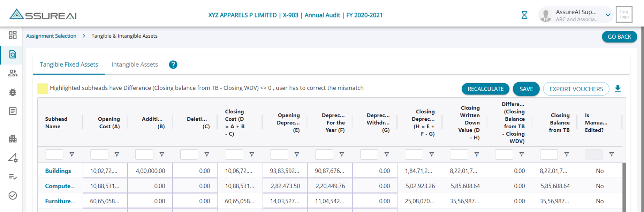Open filter for Opening Cost (A) column
Image resolution: width=644 pixels, height=212 pixels.
coord(117,154)
